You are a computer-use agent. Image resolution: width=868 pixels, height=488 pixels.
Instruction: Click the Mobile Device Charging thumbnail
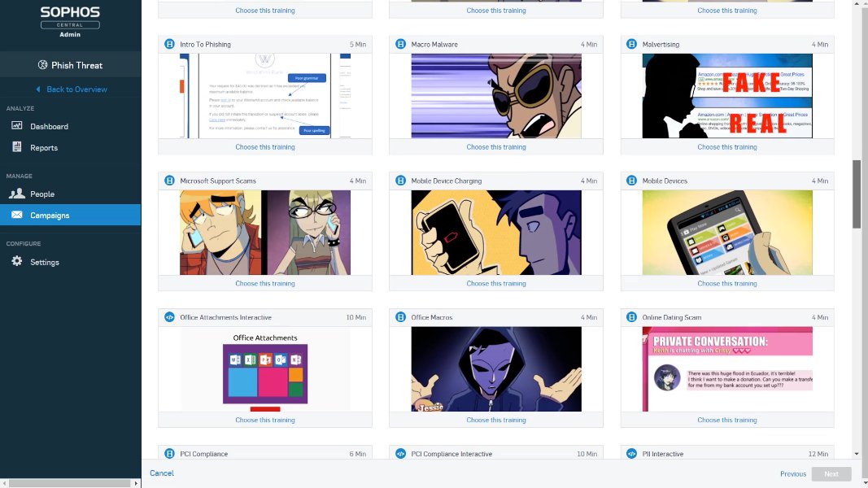tap(496, 233)
